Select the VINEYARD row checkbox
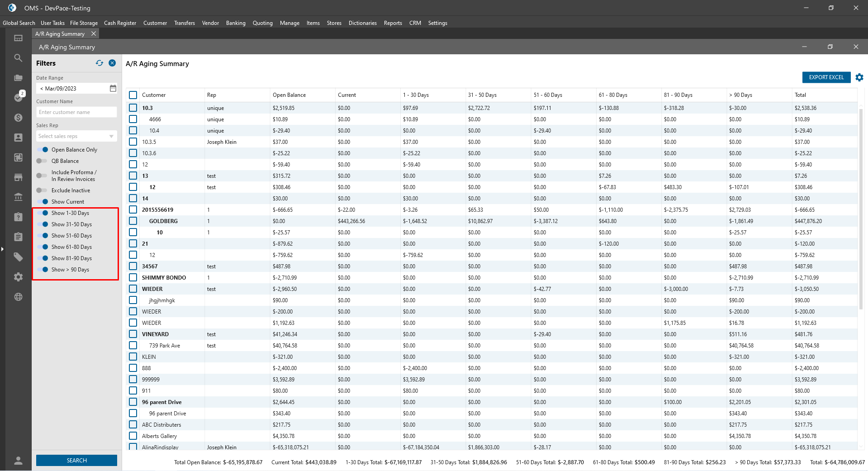868x471 pixels. [x=133, y=334]
